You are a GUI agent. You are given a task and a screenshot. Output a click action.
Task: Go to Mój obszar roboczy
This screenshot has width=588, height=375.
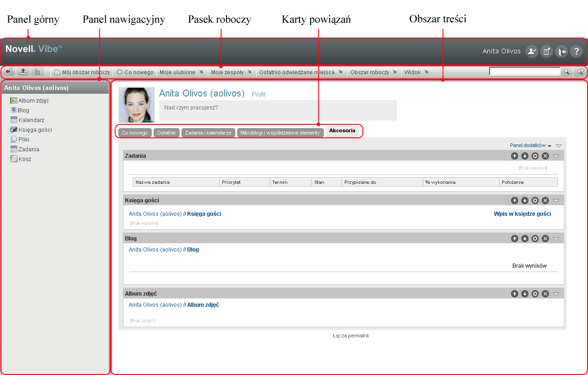82,72
